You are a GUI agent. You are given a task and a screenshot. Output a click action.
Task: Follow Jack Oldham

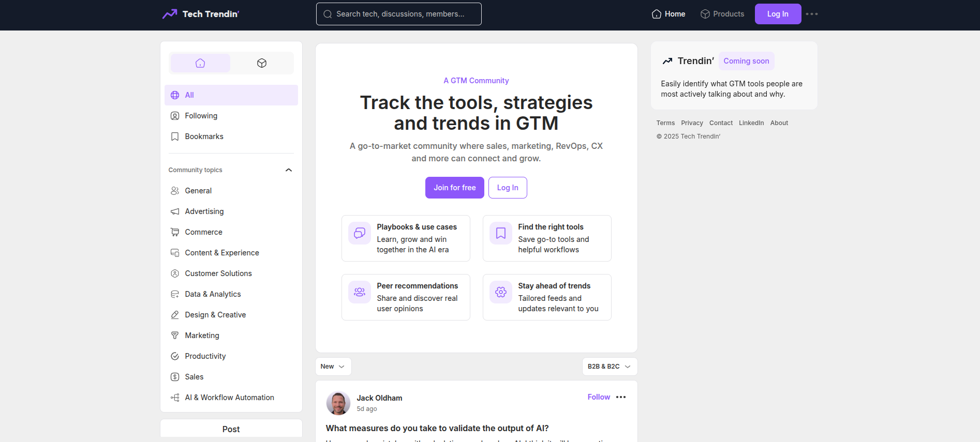click(x=599, y=397)
